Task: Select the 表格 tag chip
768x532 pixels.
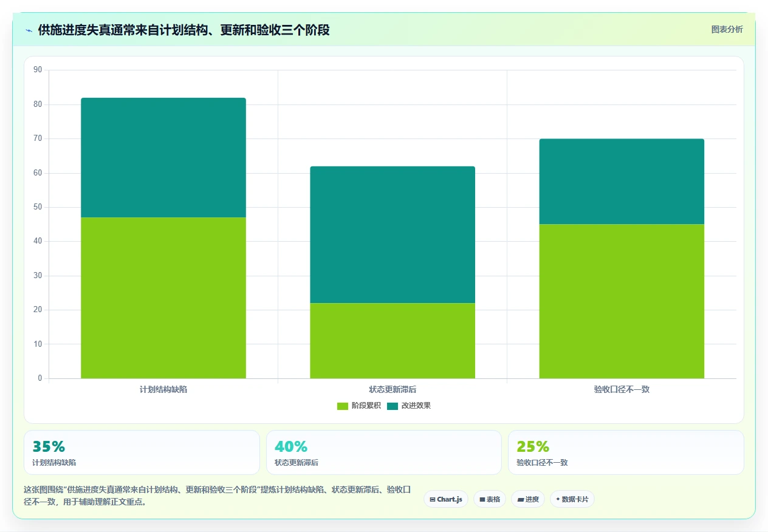Action: click(x=490, y=499)
